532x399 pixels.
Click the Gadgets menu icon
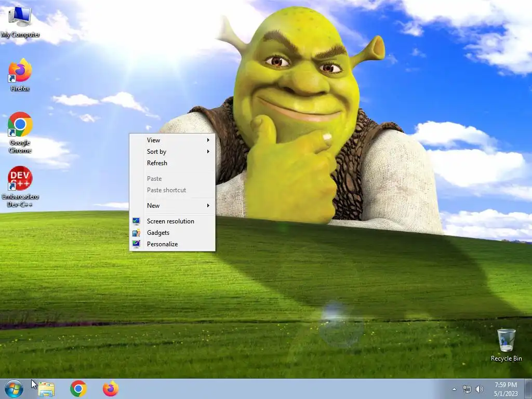click(136, 233)
